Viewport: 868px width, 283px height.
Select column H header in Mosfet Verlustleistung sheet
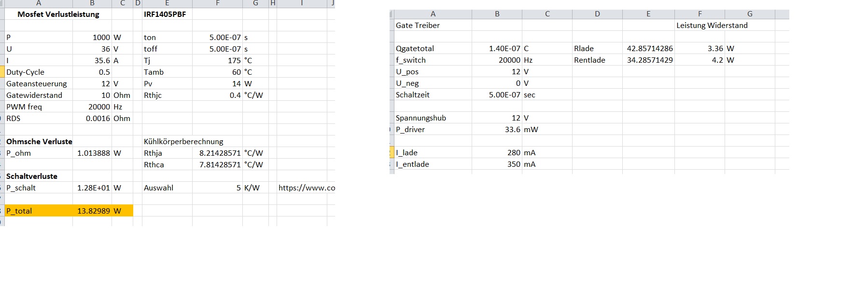point(273,3)
